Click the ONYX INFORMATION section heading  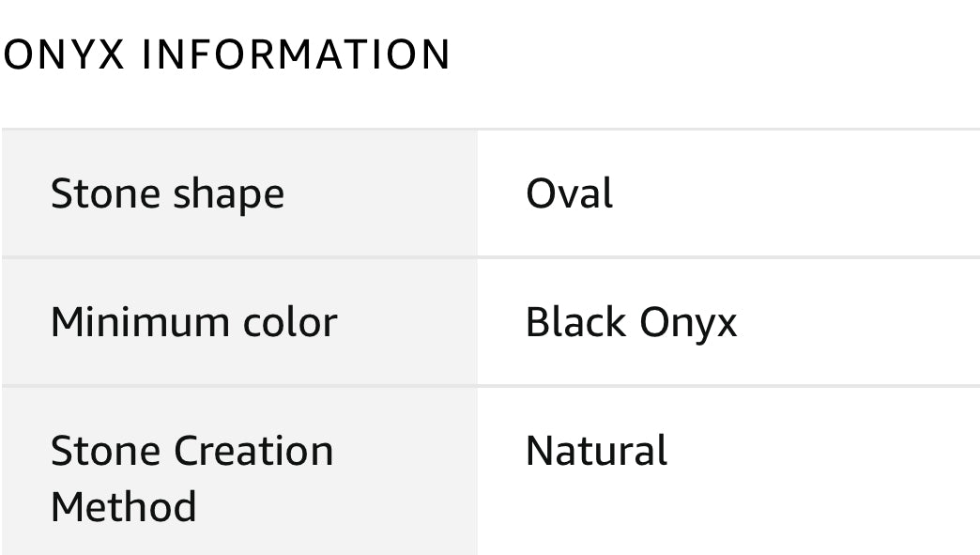pyautogui.click(x=226, y=54)
